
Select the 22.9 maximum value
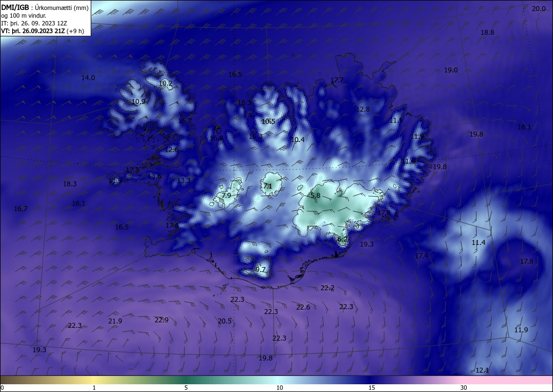click(x=161, y=320)
